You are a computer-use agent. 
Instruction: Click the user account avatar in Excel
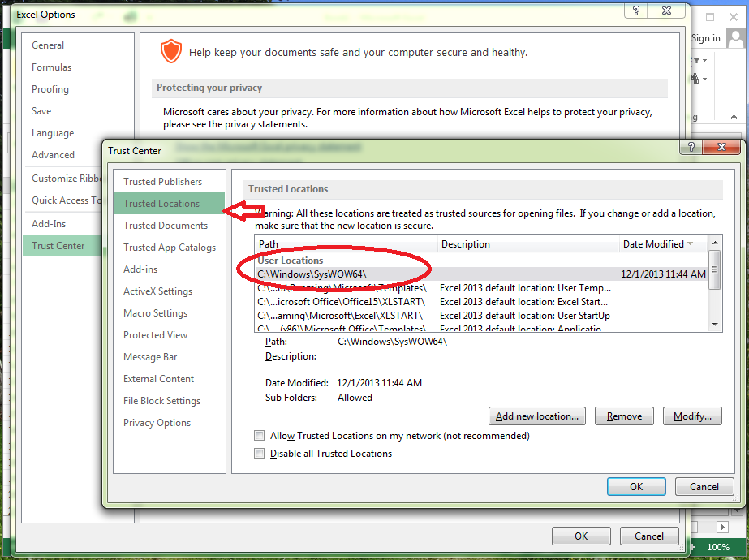736,38
